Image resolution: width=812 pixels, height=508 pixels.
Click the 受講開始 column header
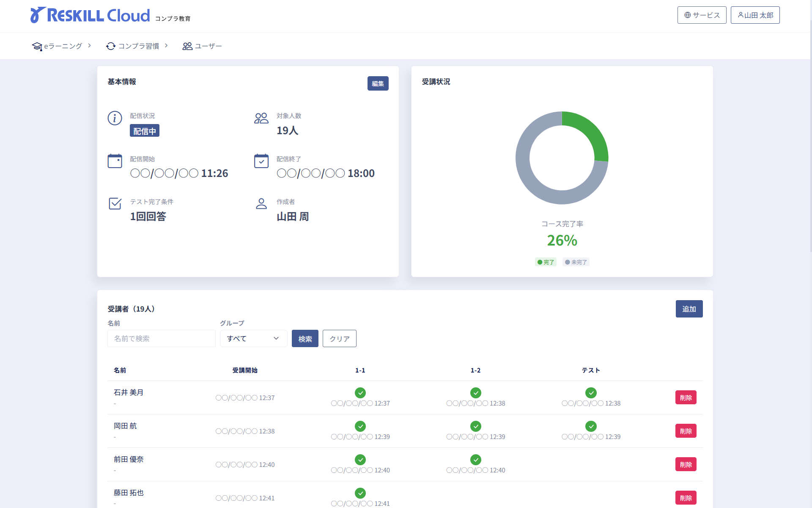click(x=245, y=370)
